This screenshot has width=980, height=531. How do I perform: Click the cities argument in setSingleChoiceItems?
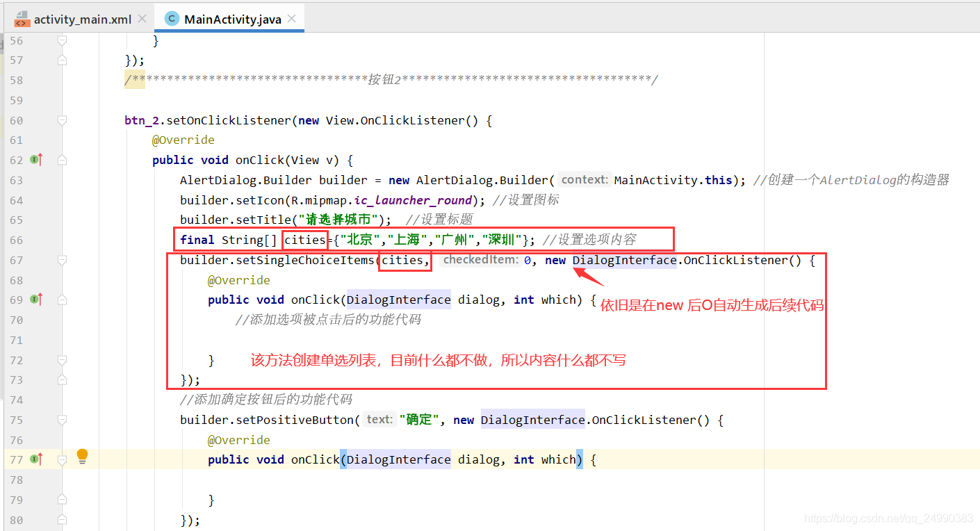pyautogui.click(x=402, y=260)
